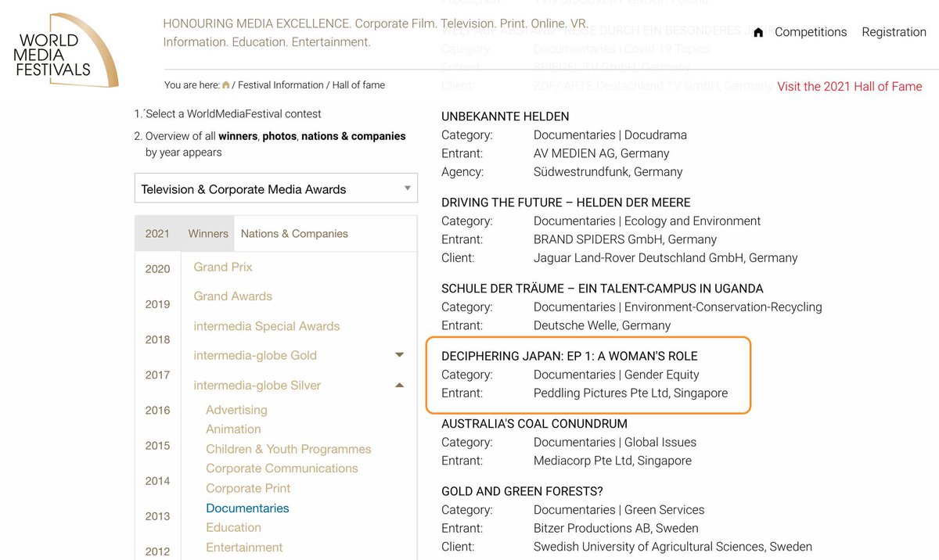Select Documentaries | Gender Equity text

pyautogui.click(x=617, y=375)
